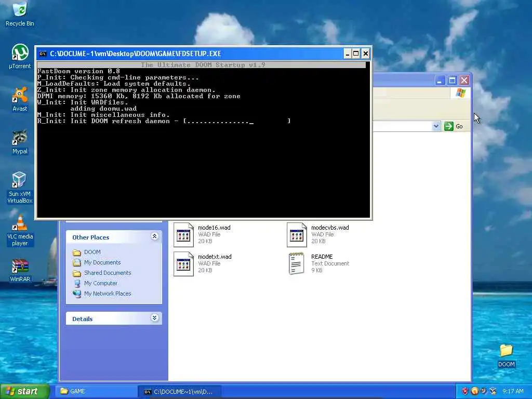
Task: Select the mode16.wad file icon
Action: click(183, 234)
